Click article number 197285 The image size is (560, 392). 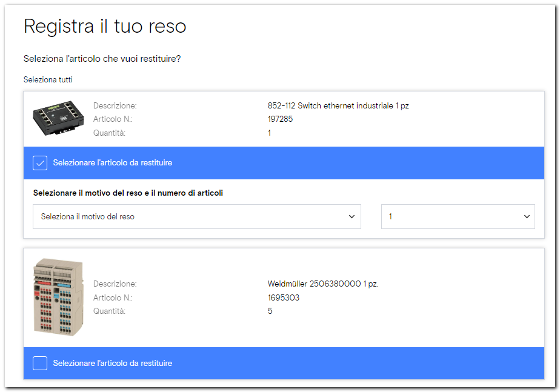[x=280, y=119]
